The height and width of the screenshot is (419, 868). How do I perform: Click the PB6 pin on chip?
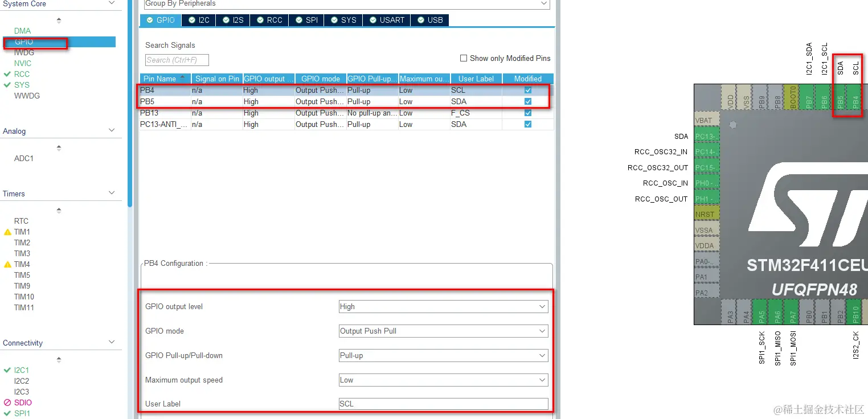pyautogui.click(x=823, y=98)
